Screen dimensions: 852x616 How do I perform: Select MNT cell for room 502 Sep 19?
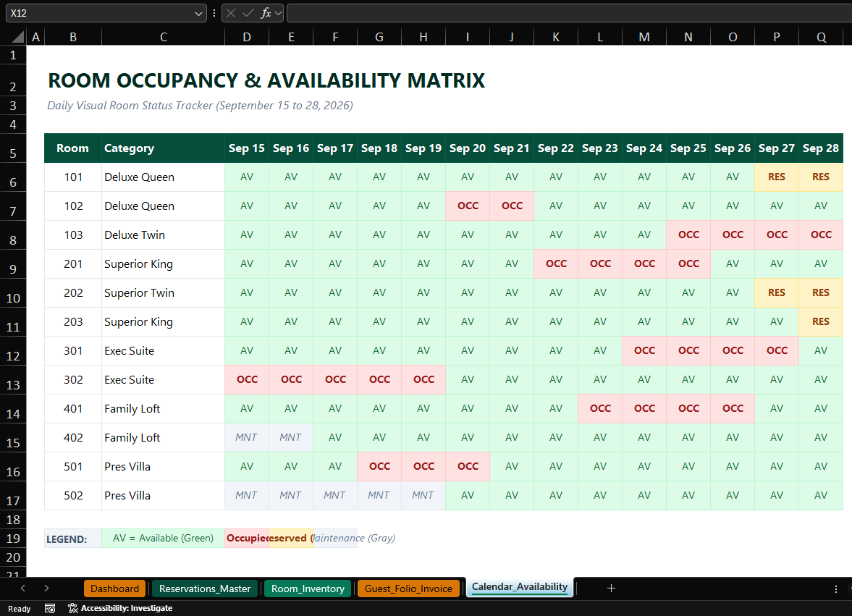click(423, 495)
